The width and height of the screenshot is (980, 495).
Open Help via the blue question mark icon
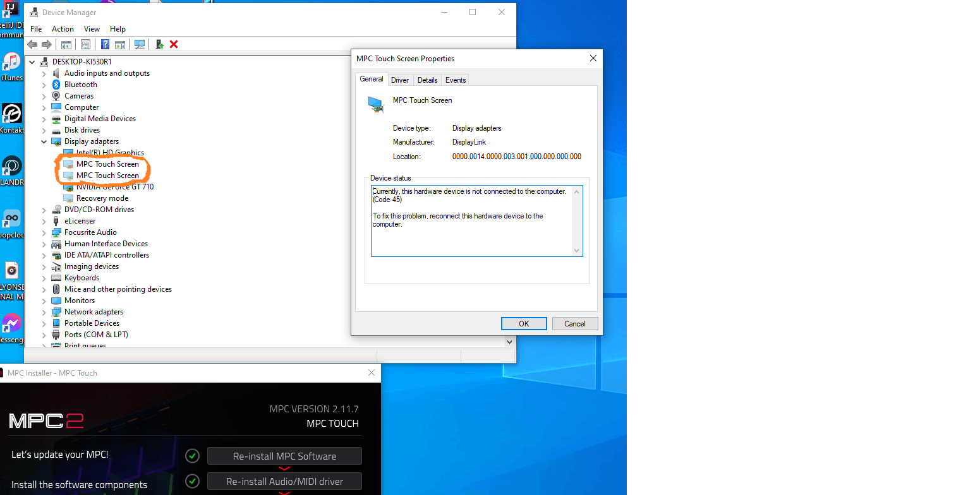[105, 44]
